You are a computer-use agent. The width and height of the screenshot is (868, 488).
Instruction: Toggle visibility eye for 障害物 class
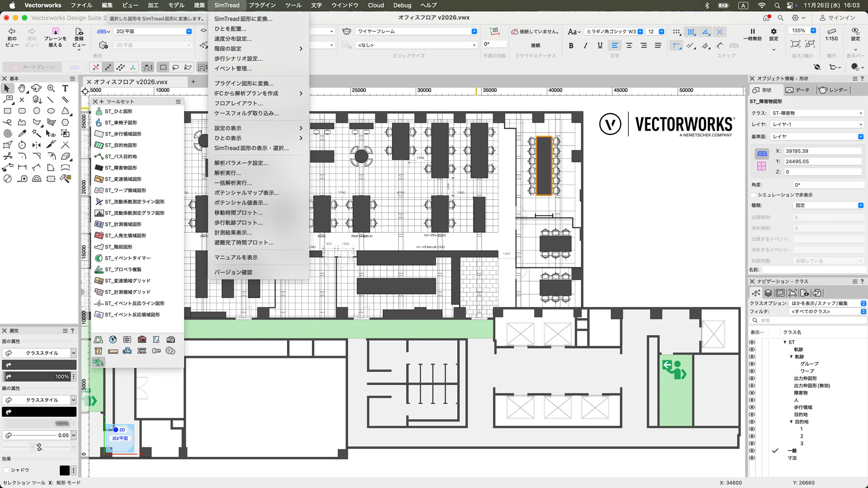752,393
